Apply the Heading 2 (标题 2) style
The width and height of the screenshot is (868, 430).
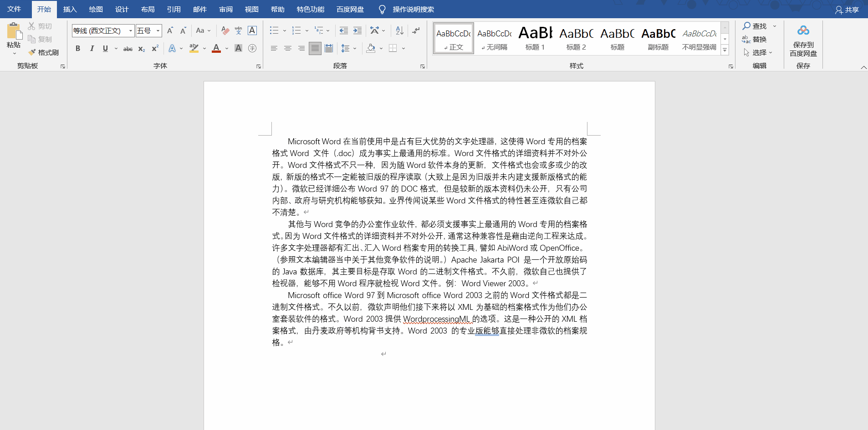(576, 38)
